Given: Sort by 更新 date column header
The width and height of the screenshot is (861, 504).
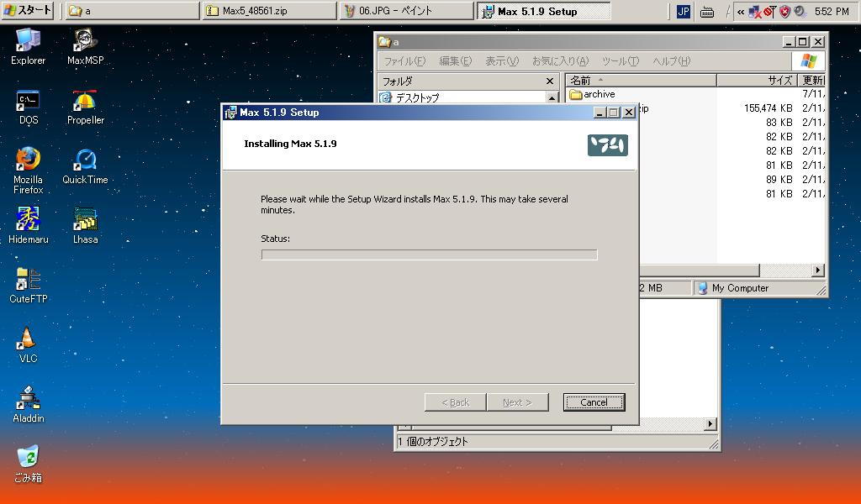Looking at the screenshot, I should pyautogui.click(x=811, y=81).
